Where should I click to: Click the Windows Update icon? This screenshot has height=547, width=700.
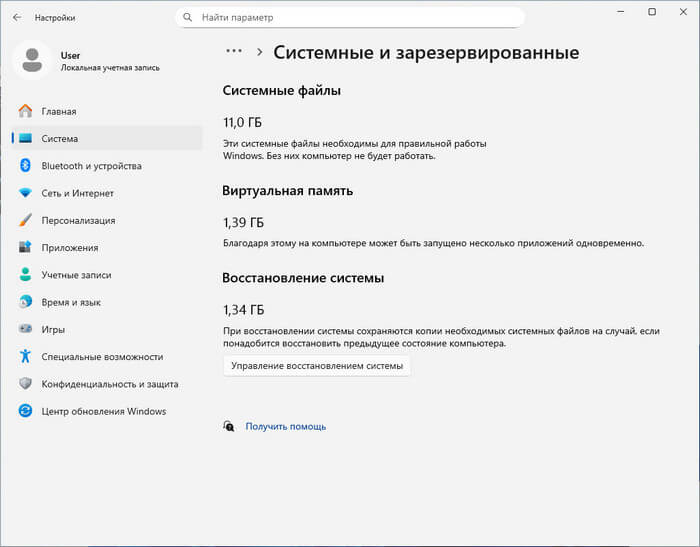point(25,411)
